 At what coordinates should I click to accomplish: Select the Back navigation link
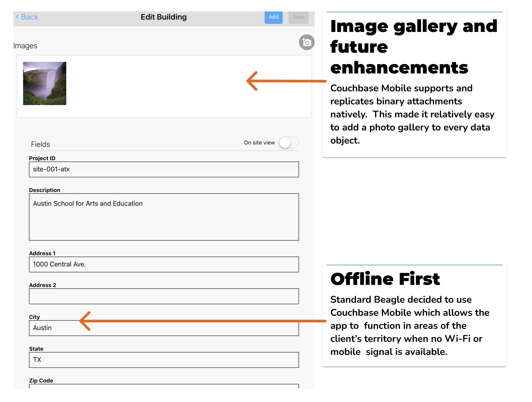27,17
